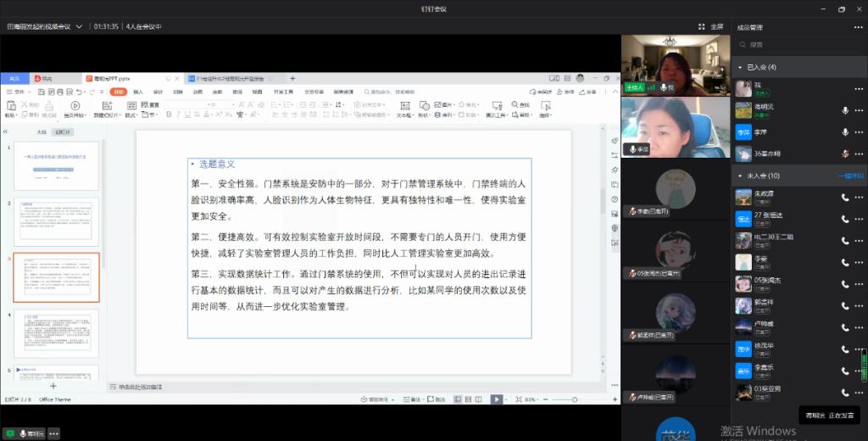Toggle microphone for 蒋明沅 in member list
Image resolution: width=868 pixels, height=441 pixels.
click(x=844, y=110)
